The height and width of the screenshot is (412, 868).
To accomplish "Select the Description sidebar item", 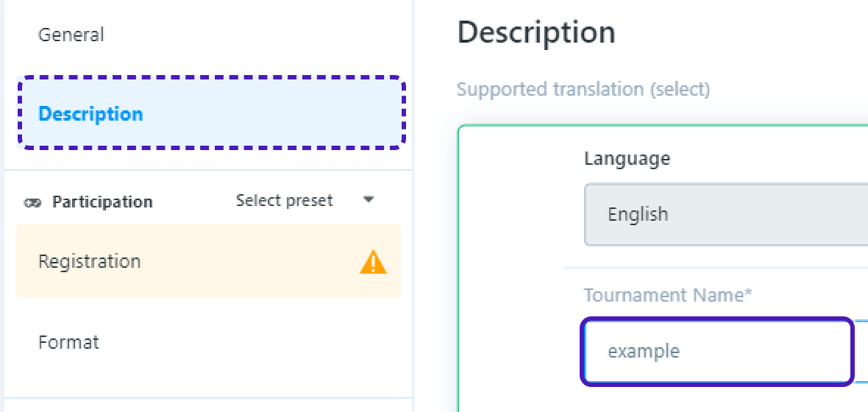I will [90, 114].
